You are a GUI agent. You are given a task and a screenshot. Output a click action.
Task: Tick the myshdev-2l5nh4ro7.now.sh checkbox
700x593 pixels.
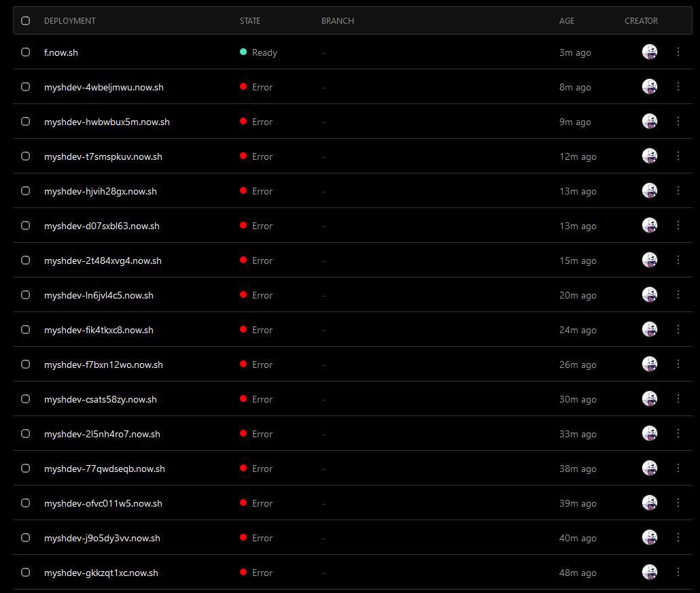click(x=25, y=433)
